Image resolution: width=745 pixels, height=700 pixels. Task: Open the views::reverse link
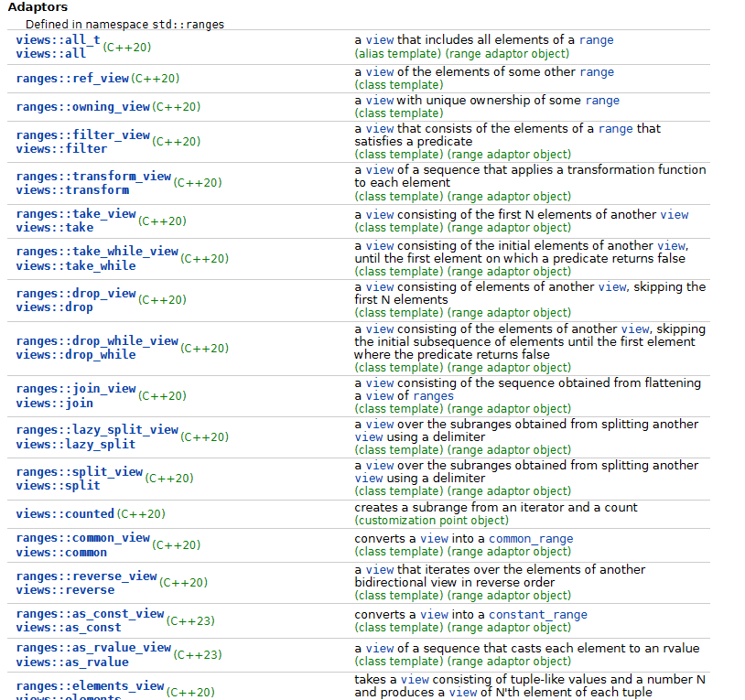pos(66,590)
